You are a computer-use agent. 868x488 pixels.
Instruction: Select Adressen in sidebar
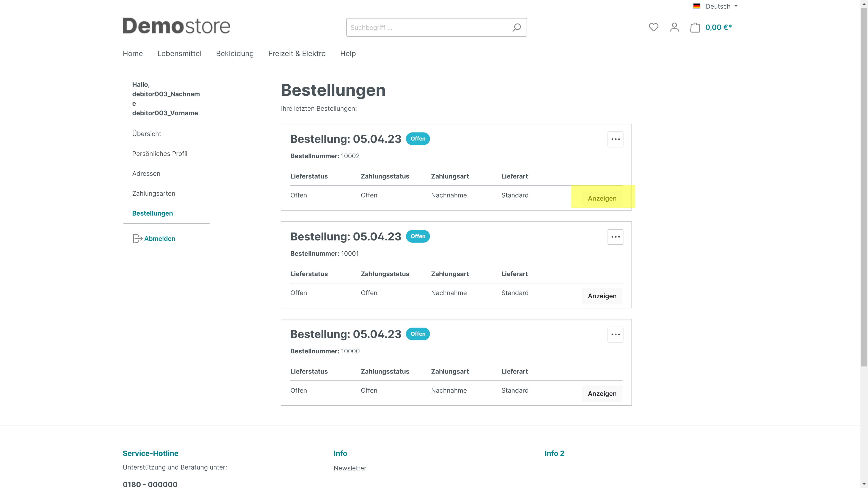coord(146,174)
